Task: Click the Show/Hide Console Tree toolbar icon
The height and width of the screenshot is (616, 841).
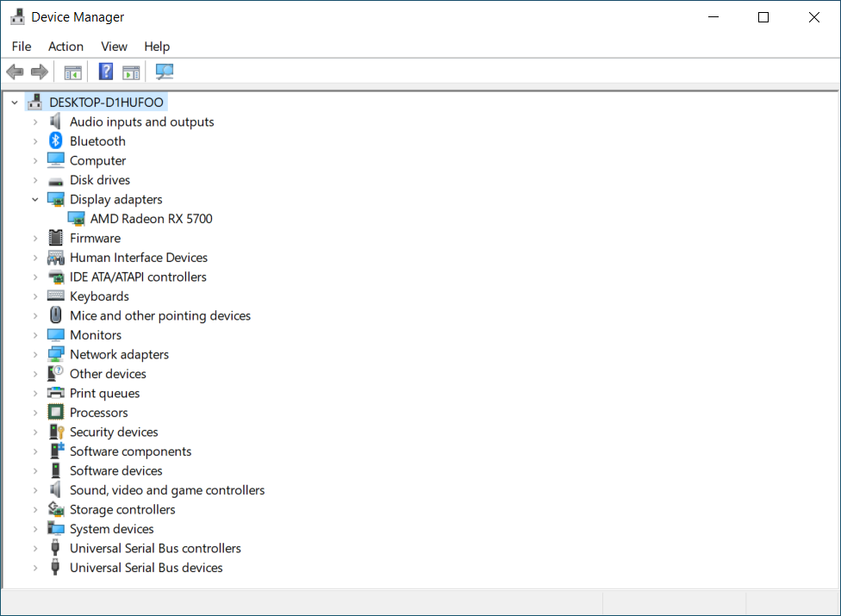Action: [72, 71]
